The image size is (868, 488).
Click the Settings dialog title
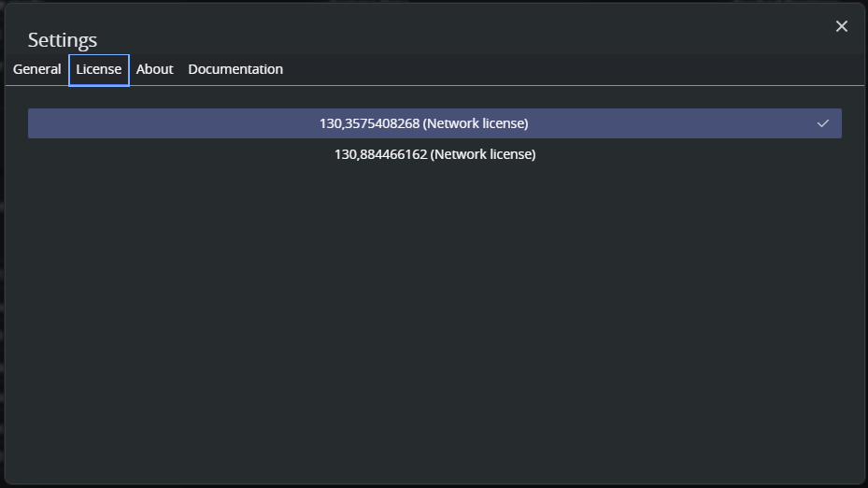coord(63,39)
